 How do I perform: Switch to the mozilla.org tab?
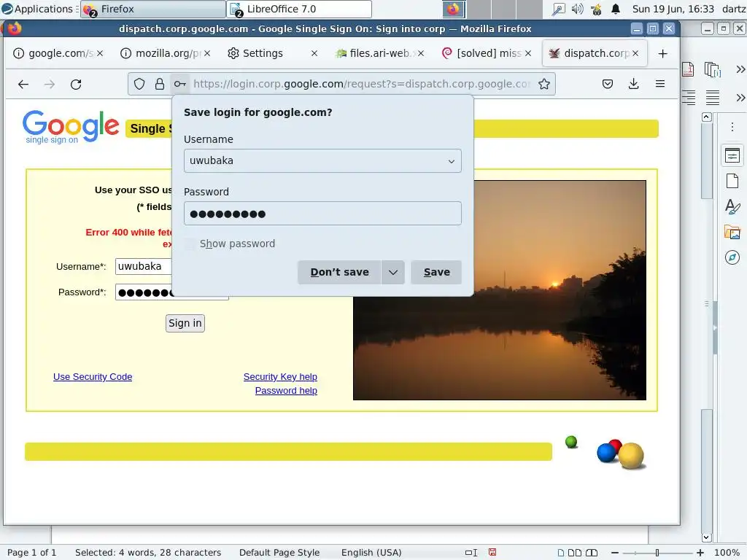pyautogui.click(x=164, y=53)
